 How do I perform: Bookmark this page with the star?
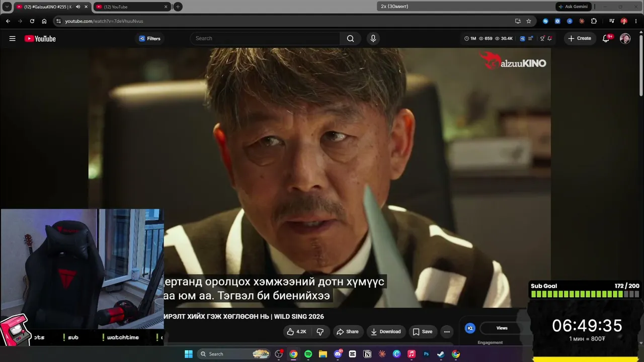click(x=529, y=21)
